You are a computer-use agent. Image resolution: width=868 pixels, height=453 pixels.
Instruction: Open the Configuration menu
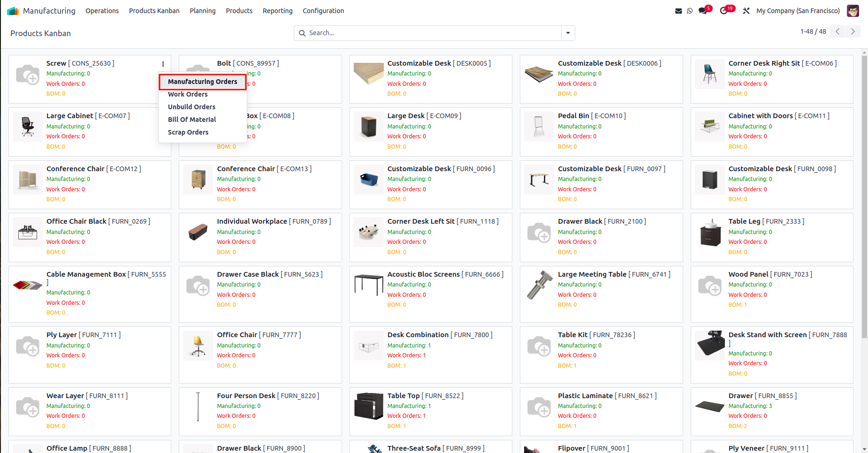coord(323,11)
